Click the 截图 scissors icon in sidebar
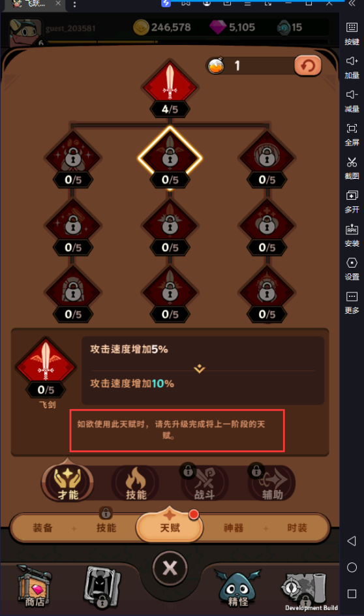The width and height of the screenshot is (364, 616). 352,167
